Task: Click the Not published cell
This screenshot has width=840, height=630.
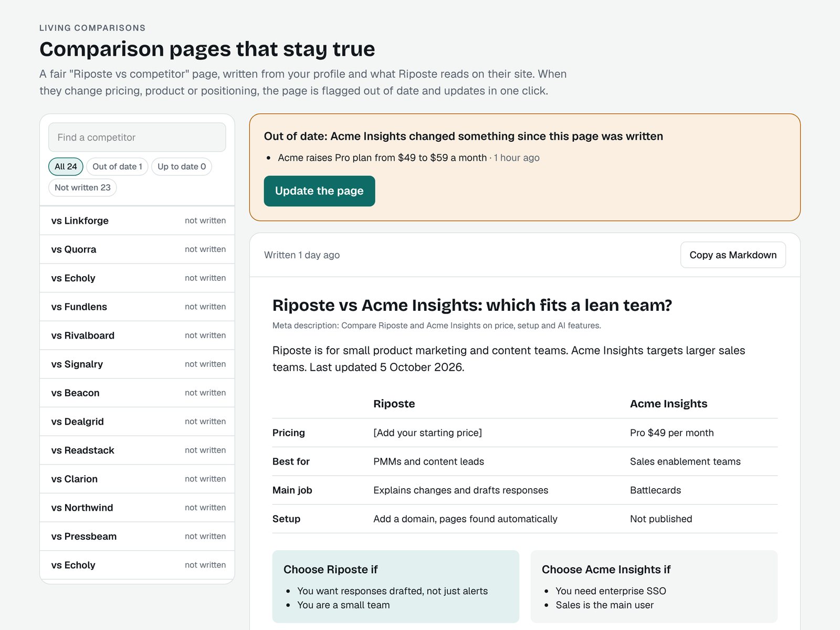Action: [661, 519]
